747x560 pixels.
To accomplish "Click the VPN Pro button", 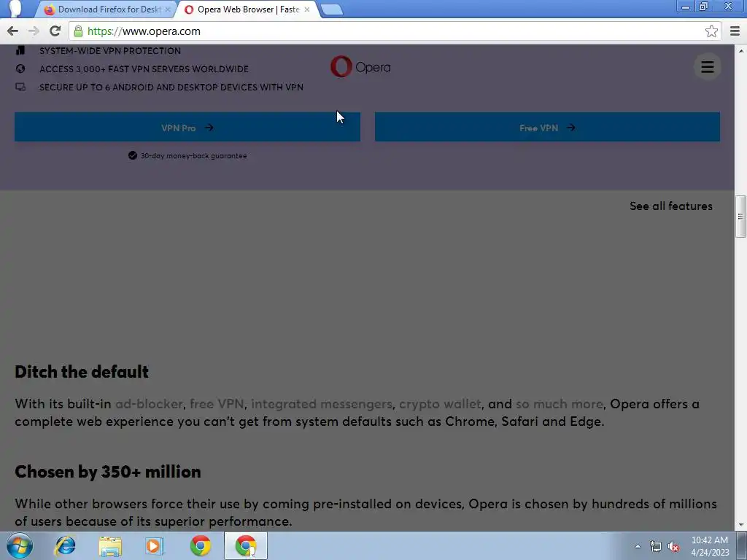I will coord(187,127).
